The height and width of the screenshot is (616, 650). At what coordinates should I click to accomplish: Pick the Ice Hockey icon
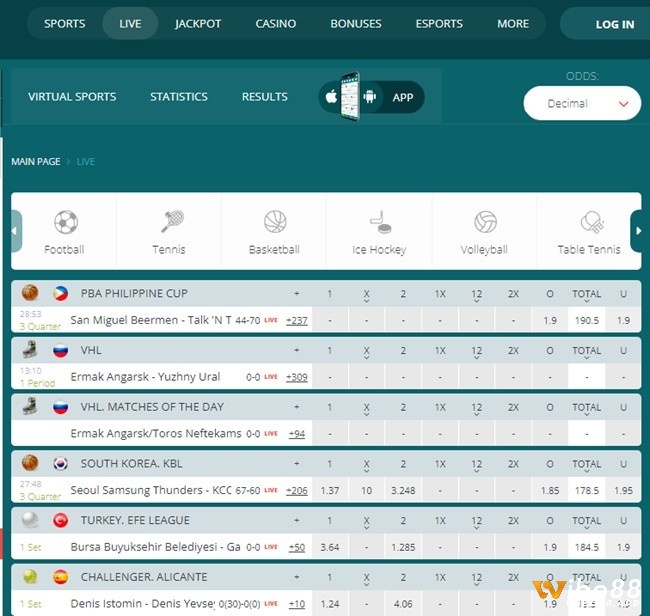click(381, 222)
